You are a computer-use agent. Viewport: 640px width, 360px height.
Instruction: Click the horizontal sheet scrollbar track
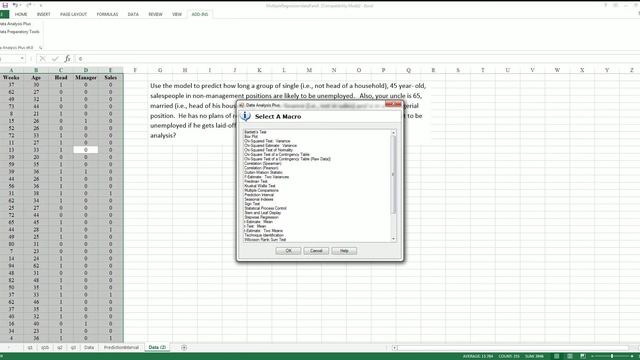(512, 348)
